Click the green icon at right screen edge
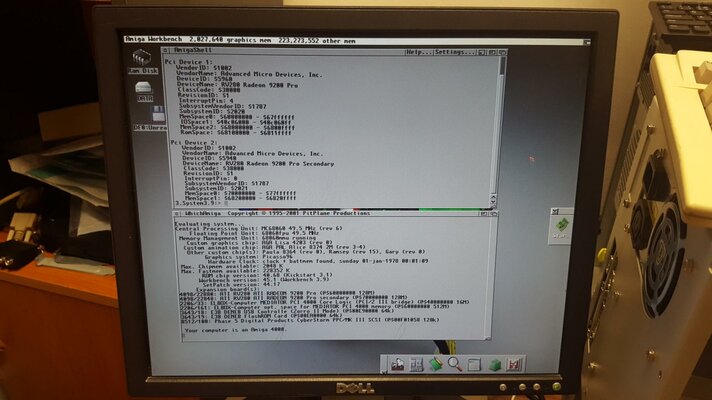Viewport: 712px width, 400px height. pos(561,224)
